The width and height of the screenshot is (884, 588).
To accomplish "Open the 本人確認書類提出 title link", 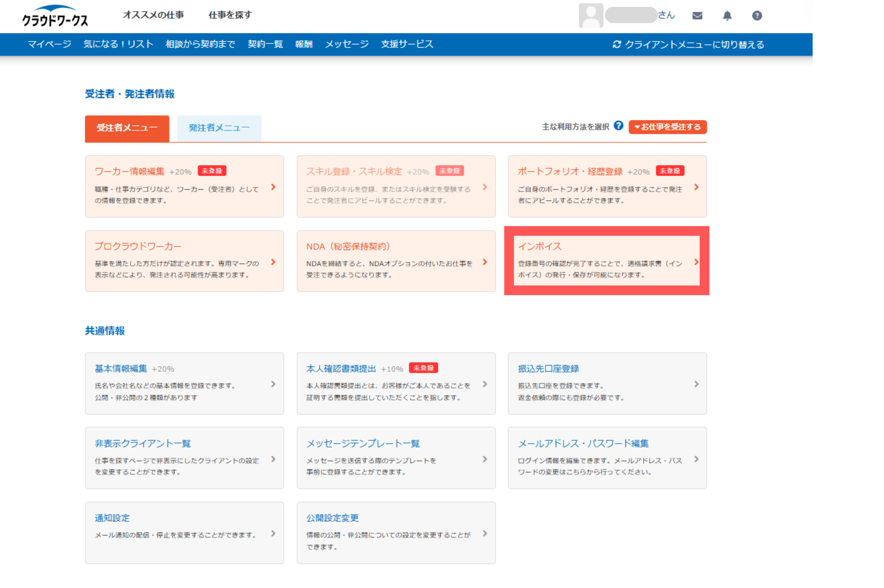I will pyautogui.click(x=341, y=369).
